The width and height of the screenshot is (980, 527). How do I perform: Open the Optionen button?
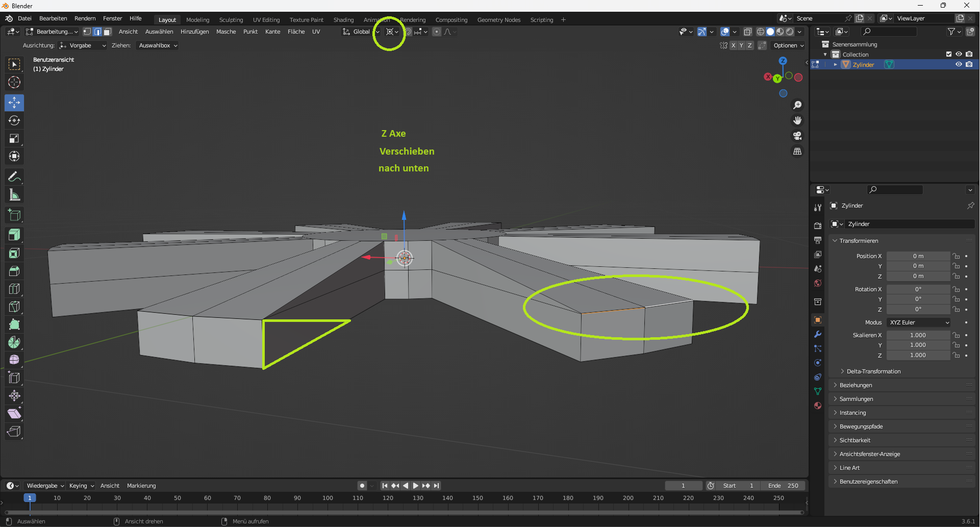788,45
